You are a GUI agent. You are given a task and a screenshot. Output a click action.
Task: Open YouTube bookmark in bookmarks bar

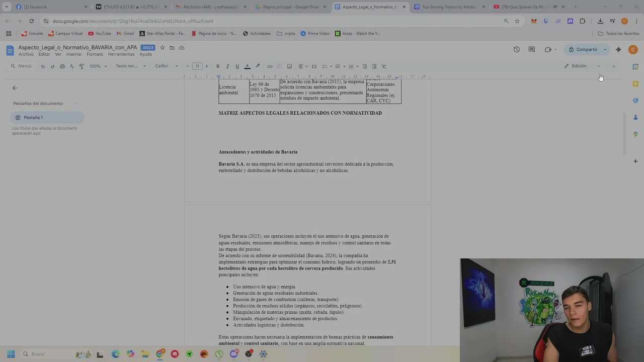[x=100, y=34]
